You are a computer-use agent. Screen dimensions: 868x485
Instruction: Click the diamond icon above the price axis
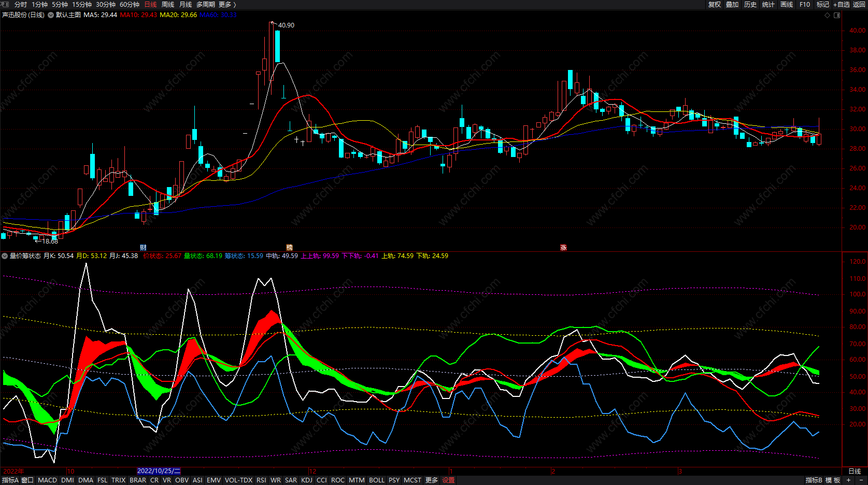coord(828,15)
